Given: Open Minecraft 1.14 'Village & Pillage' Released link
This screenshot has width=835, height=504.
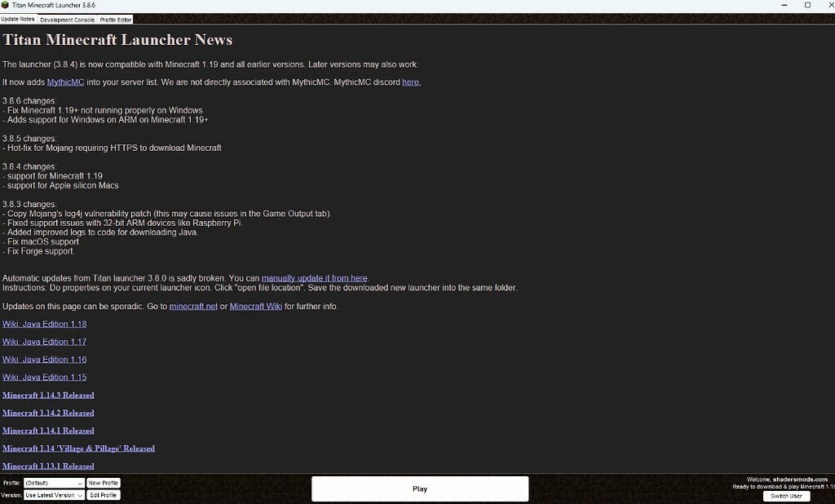Looking at the screenshot, I should [x=78, y=449].
